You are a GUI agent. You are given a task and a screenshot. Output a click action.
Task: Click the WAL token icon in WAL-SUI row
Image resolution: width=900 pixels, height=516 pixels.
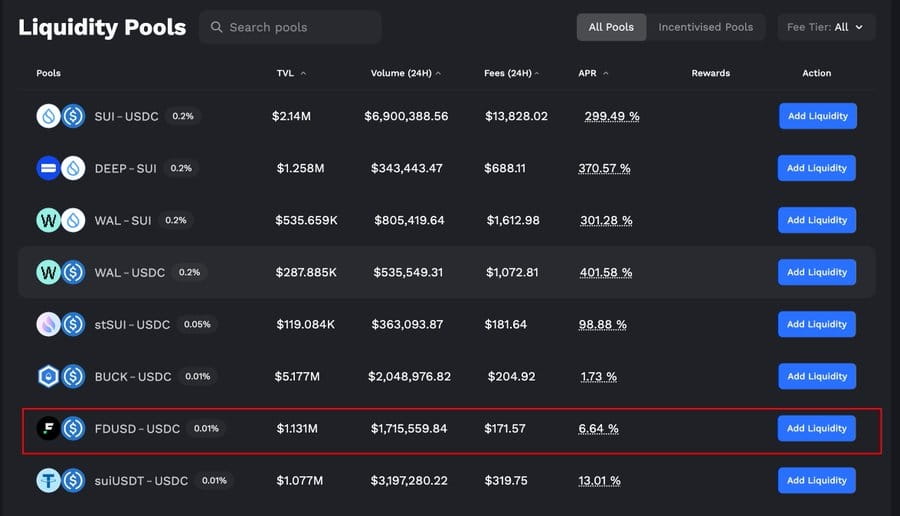48,220
